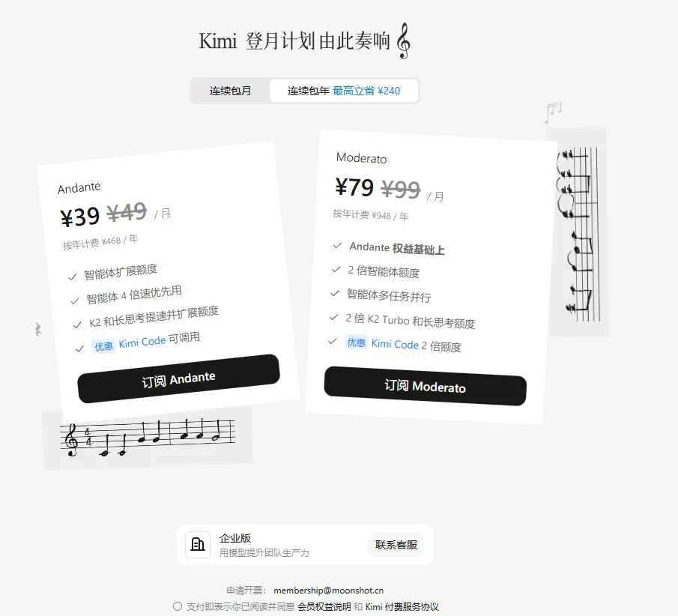Click the checkmark beside 智能体扩展额度
Viewport: 678px width, 616px height.
[x=72, y=277]
